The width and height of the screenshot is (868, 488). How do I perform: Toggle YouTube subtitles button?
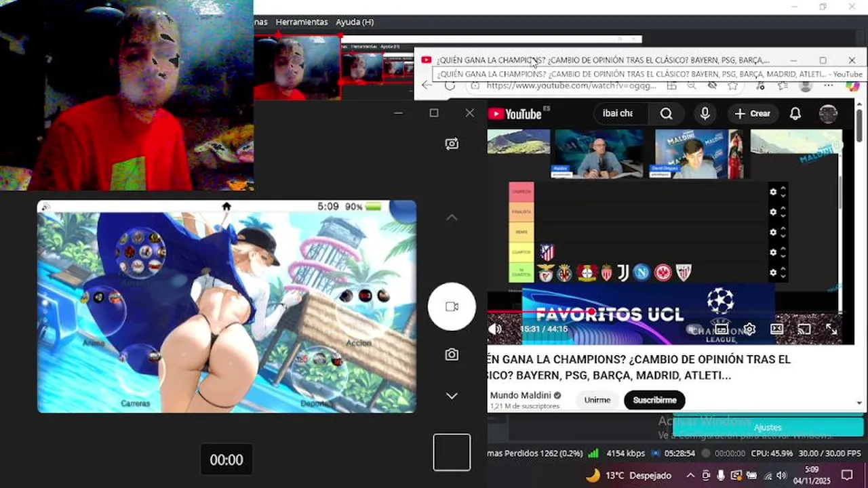coord(722,329)
